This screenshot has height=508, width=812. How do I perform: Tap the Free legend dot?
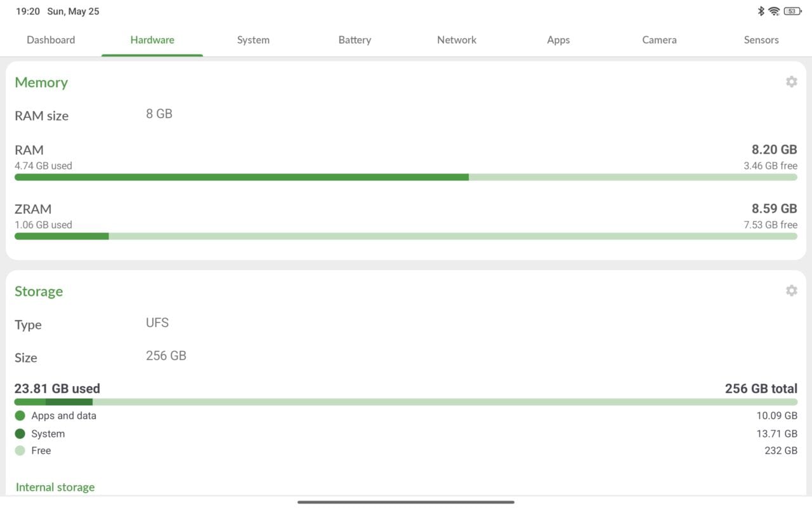20,451
